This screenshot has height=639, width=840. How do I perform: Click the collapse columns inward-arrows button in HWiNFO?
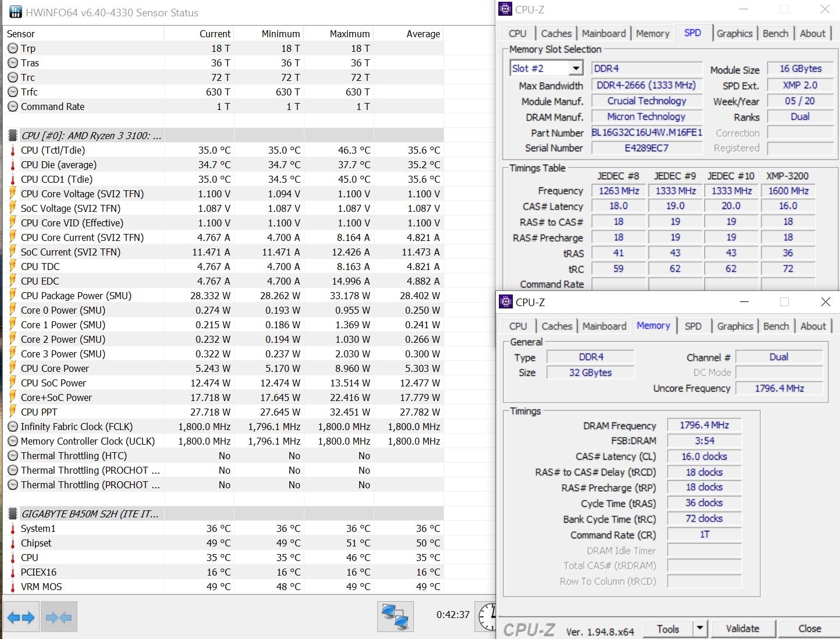click(x=59, y=617)
